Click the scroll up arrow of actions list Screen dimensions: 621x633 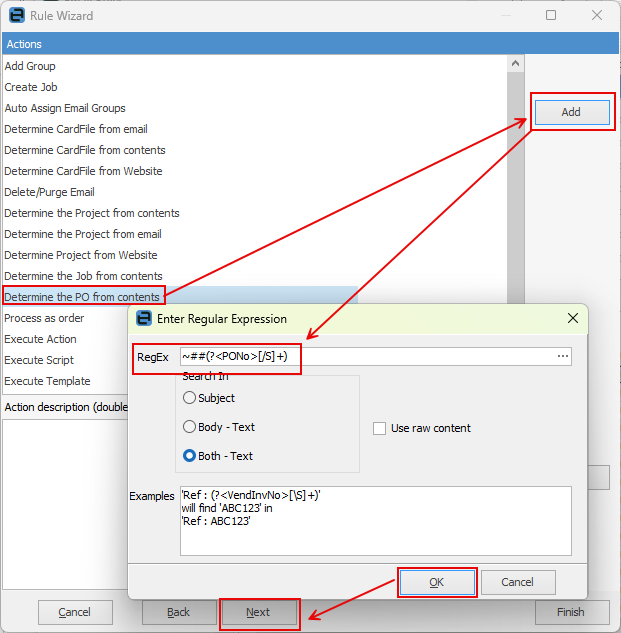(515, 64)
